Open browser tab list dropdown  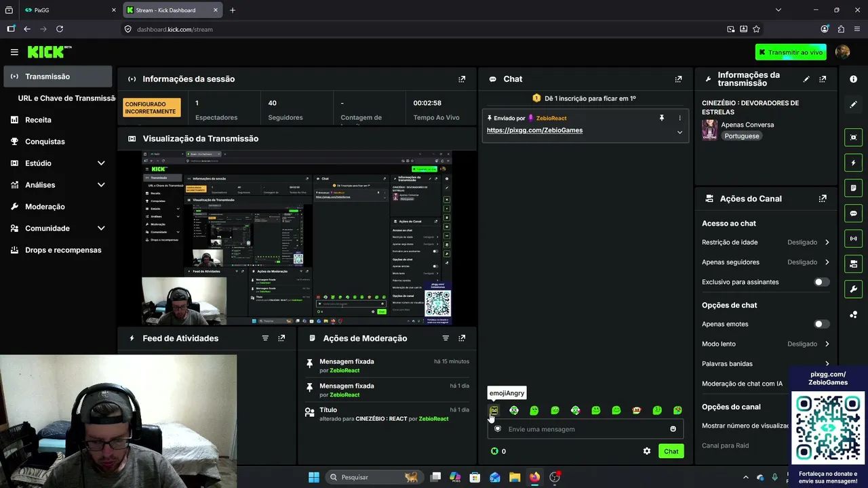click(778, 10)
